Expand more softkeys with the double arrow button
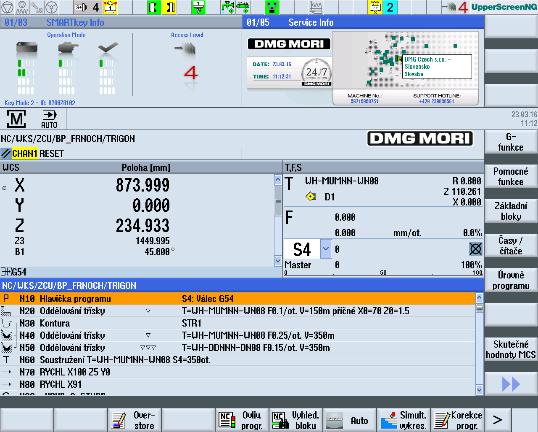This screenshot has height=432, width=538. tap(511, 384)
